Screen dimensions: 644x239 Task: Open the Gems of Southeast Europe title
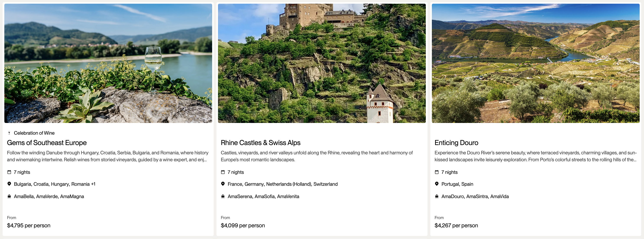[47, 143]
